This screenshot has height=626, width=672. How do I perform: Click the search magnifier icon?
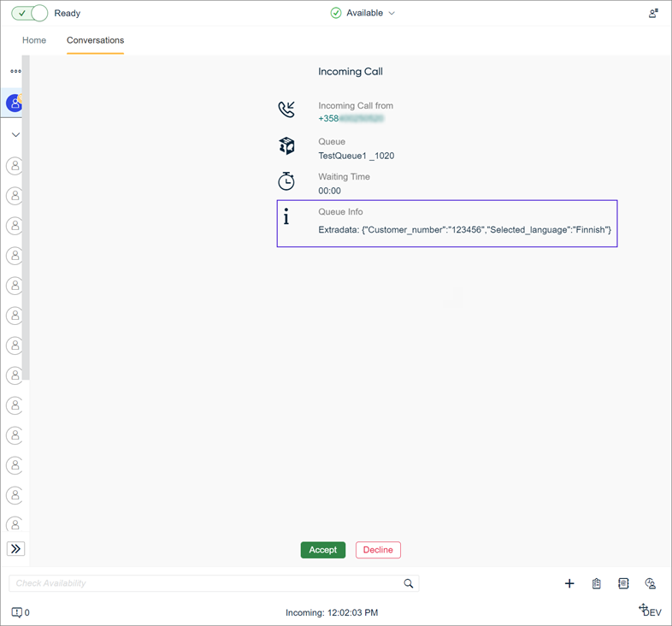[x=409, y=583]
